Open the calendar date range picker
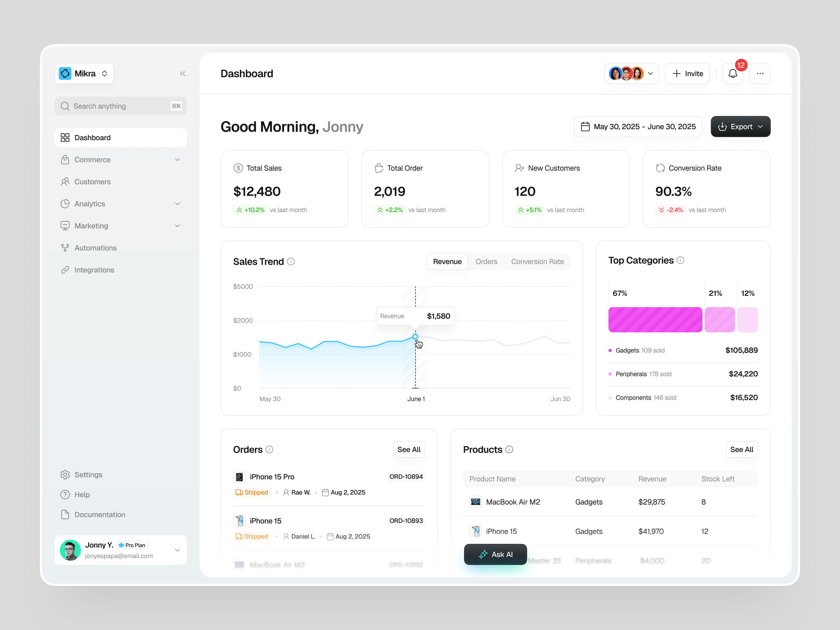The image size is (840, 630). pyautogui.click(x=638, y=127)
